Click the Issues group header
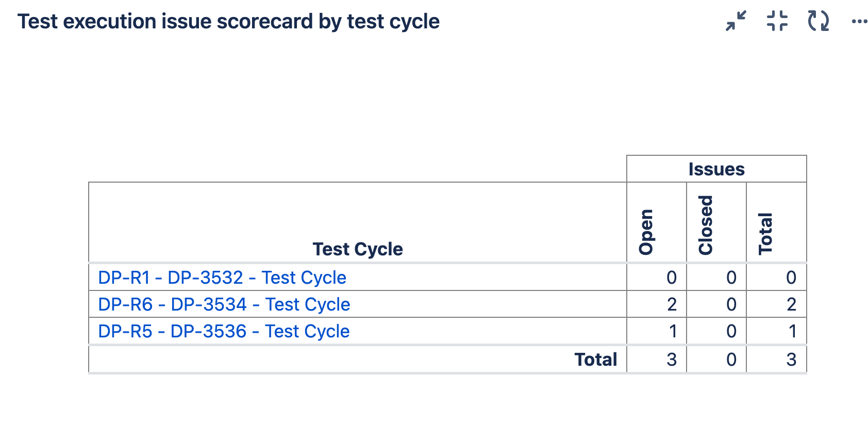The width and height of the screenshot is (868, 422). tap(716, 169)
